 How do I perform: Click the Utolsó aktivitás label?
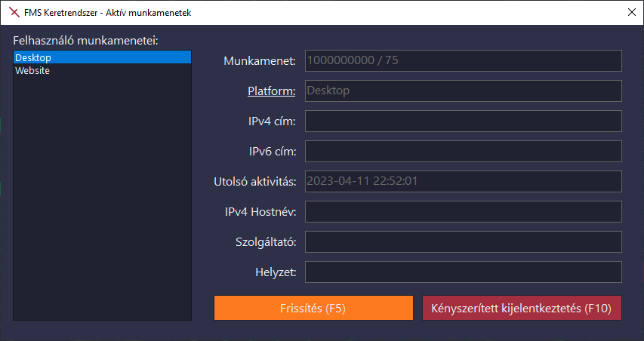[x=255, y=182]
